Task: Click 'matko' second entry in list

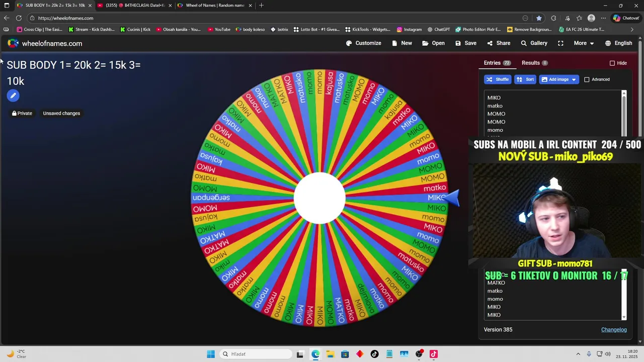Action: tap(495, 106)
